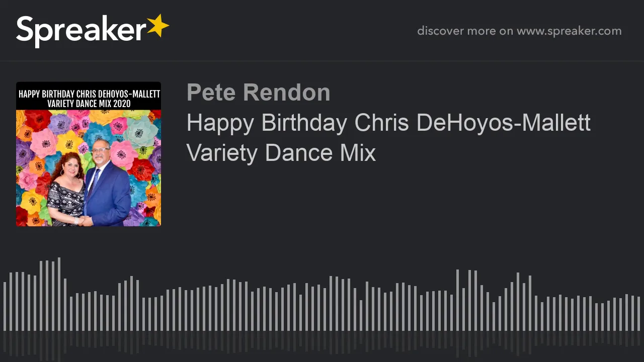
Task: Click the man in the blue suit
Action: coord(107,184)
